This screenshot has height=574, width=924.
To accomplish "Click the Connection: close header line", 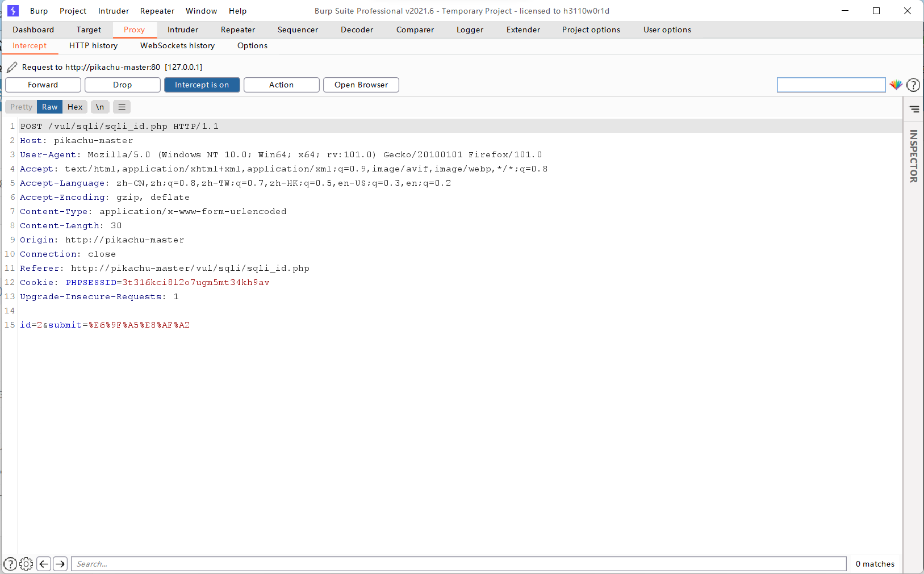I will [68, 254].
